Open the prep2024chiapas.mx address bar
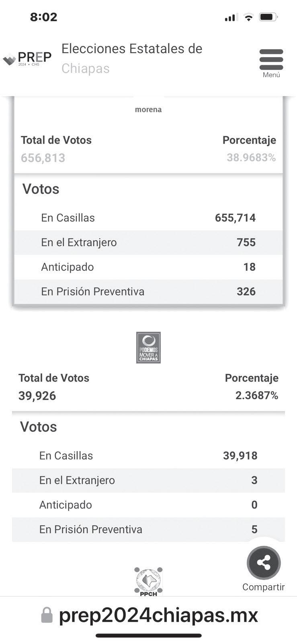The height and width of the screenshot is (644, 297). coord(158,615)
